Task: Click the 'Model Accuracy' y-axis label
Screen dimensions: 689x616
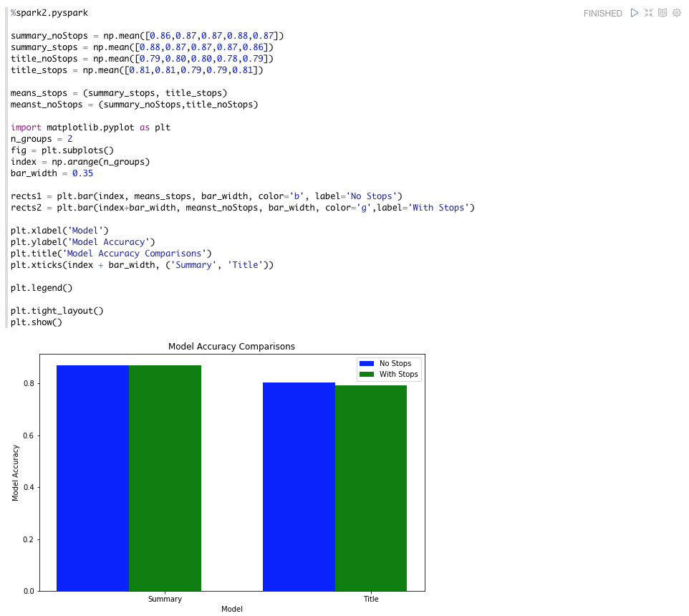Action: (x=16, y=471)
